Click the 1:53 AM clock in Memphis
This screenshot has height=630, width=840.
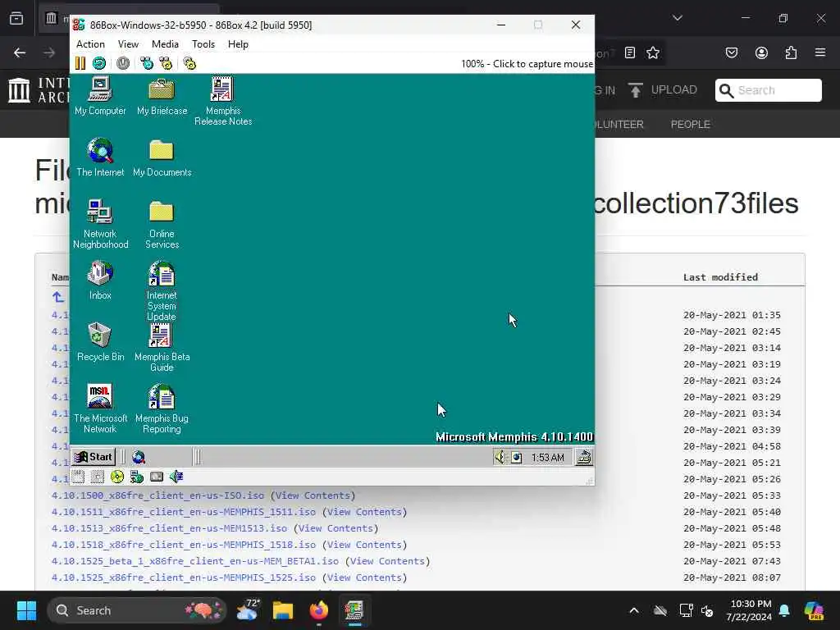coord(547,458)
